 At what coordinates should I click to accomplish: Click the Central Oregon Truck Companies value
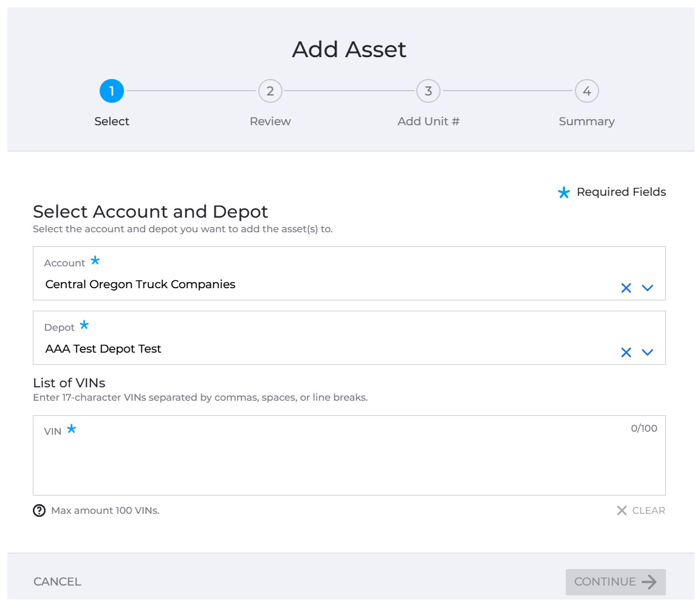[x=140, y=285]
